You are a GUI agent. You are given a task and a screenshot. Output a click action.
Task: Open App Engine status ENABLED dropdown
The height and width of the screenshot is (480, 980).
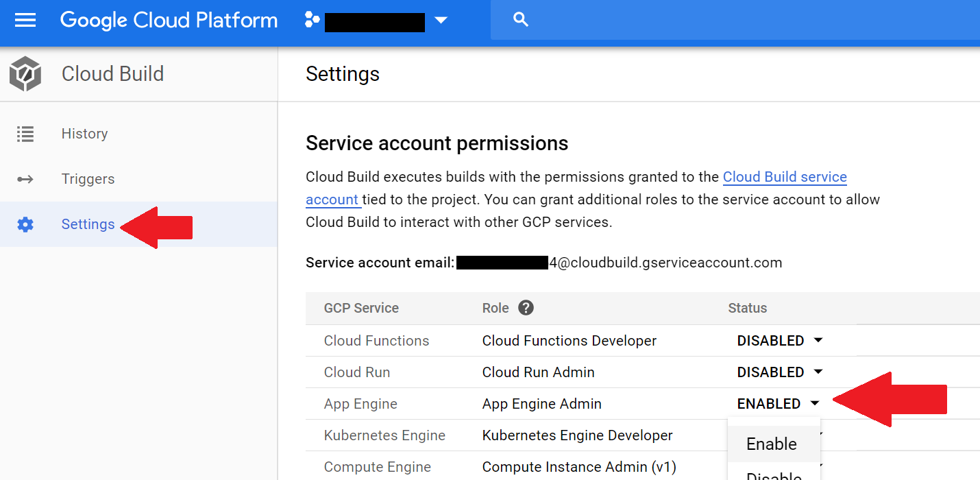pos(778,404)
